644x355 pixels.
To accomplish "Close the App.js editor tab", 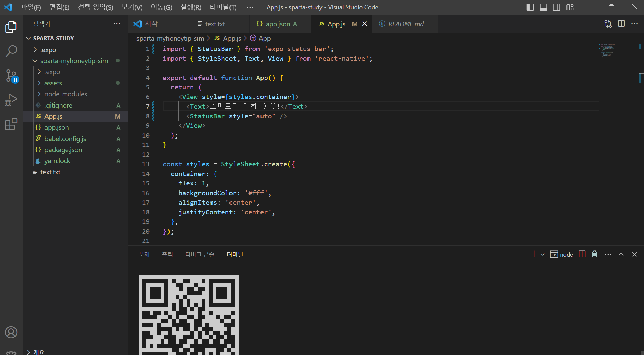I will point(365,24).
